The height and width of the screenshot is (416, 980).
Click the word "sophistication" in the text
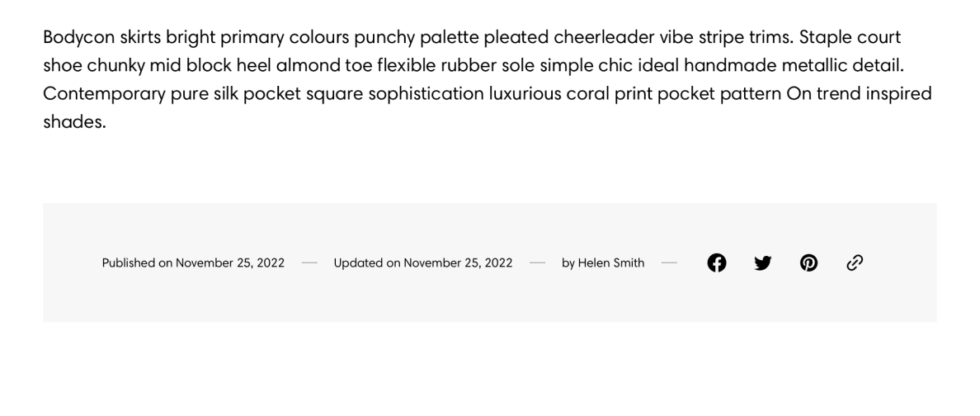point(426,94)
